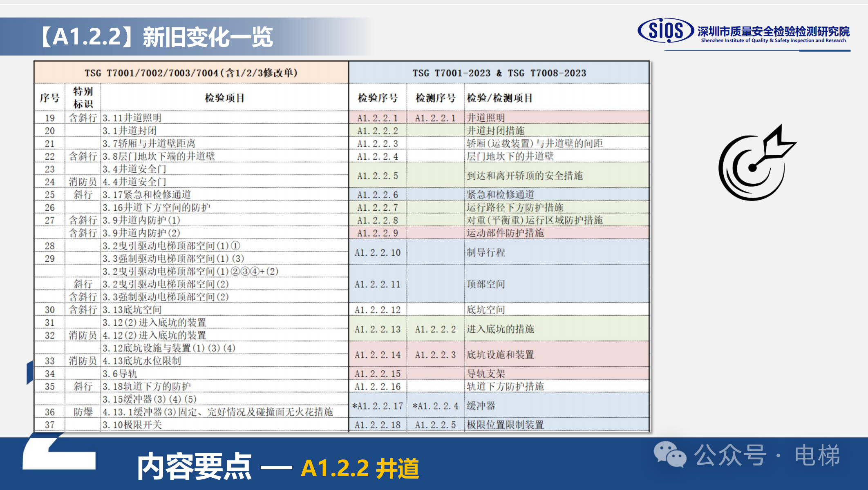Screen dimensions: 868x490
Task: Click the 顶部空间 cell in the right table
Action: click(486, 284)
